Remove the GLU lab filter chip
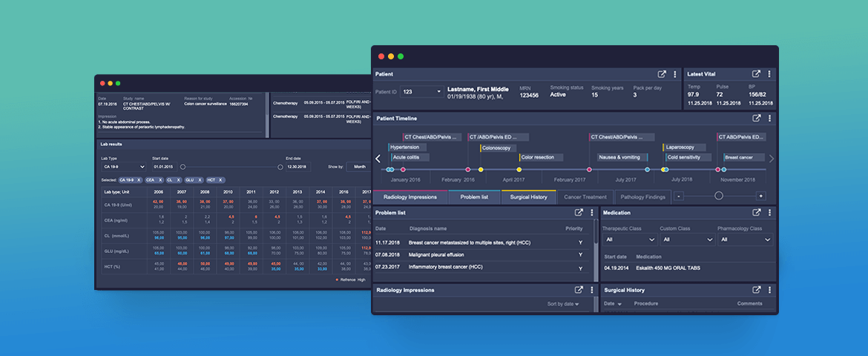This screenshot has width=868, height=356. [199, 180]
